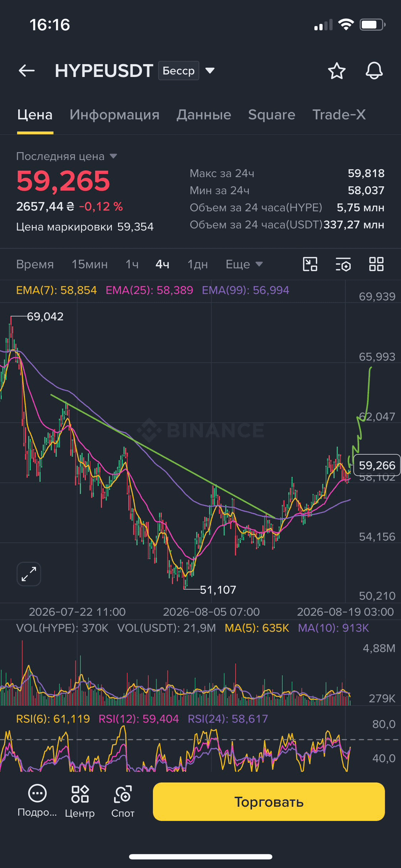The height and width of the screenshot is (868, 401).
Task: Tap the MA(10): 913K volume label
Action: pos(333,628)
